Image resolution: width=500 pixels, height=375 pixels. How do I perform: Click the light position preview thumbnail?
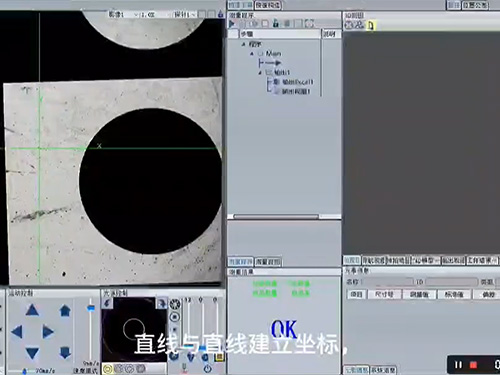(x=134, y=328)
